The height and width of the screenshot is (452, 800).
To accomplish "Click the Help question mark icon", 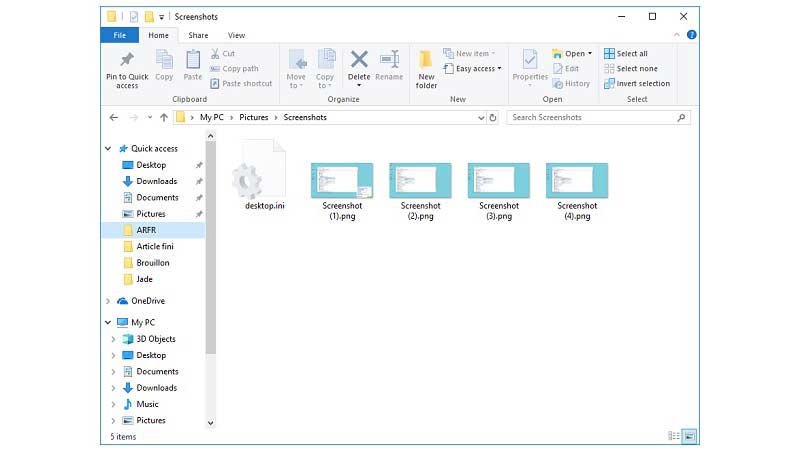I will pos(692,35).
